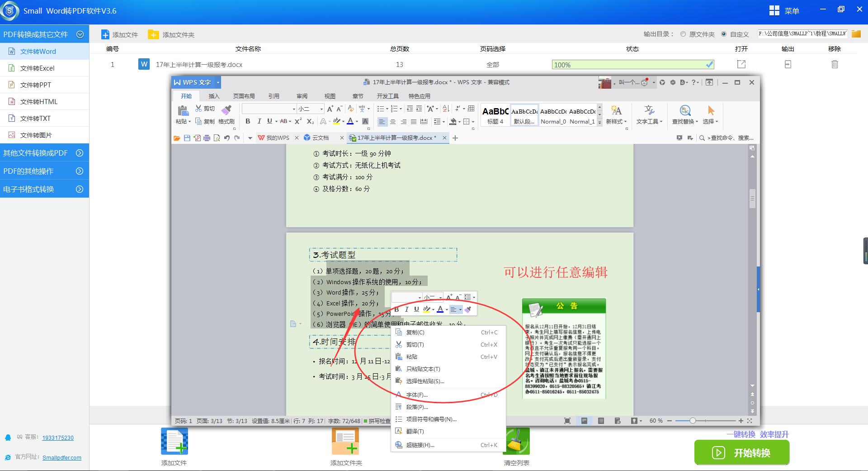
Task: Click the QQ number 1933175230 link
Action: 58,438
